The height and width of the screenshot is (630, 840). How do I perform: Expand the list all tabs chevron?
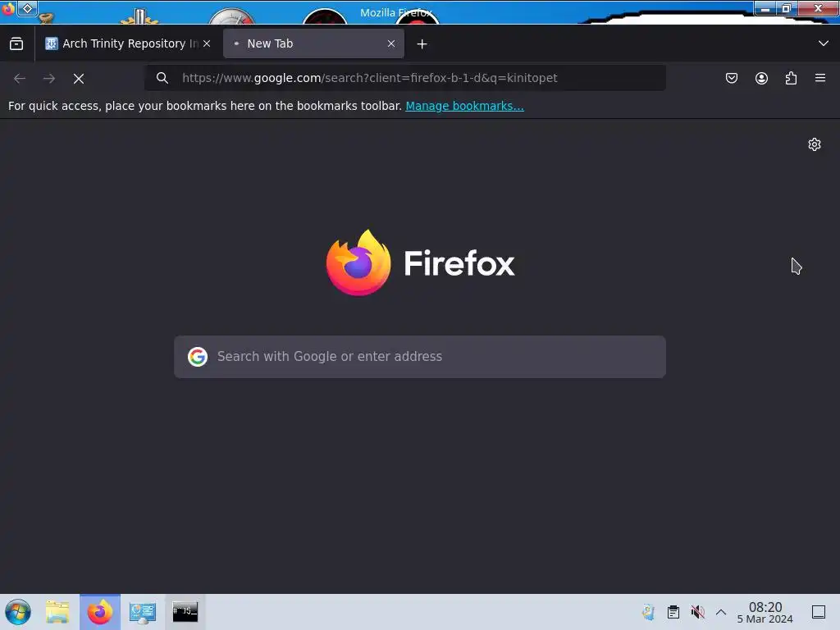[824, 43]
